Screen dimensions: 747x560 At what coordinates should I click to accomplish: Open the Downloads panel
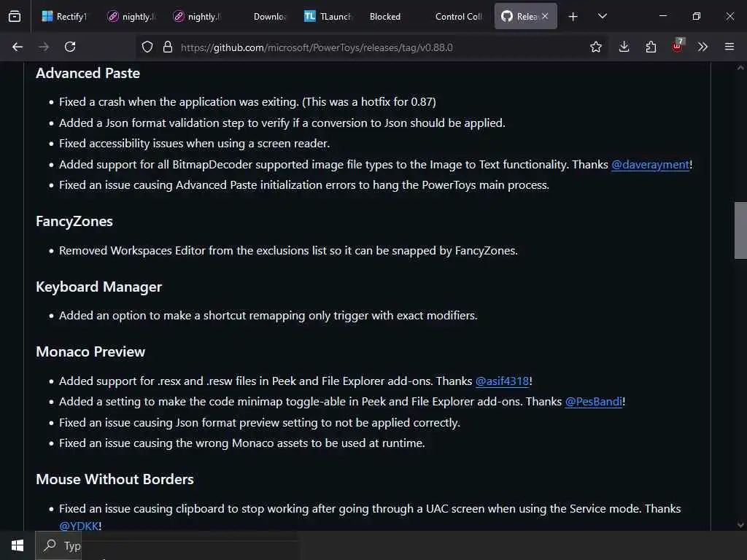pyautogui.click(x=624, y=47)
